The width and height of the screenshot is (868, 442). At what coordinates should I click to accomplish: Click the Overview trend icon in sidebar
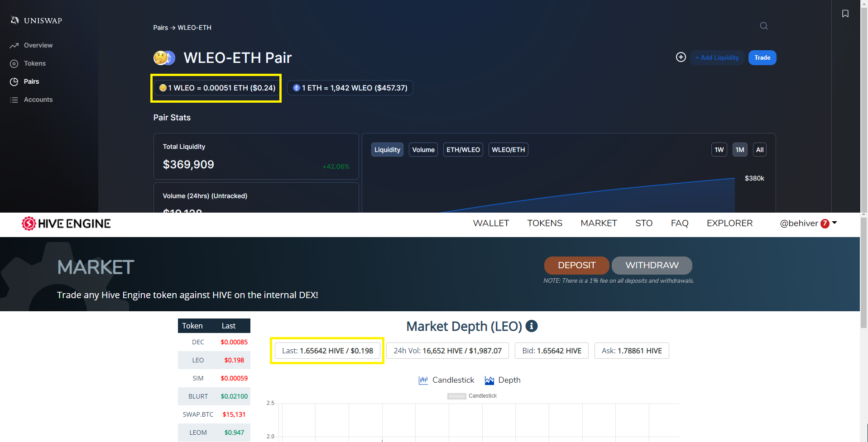(x=14, y=45)
